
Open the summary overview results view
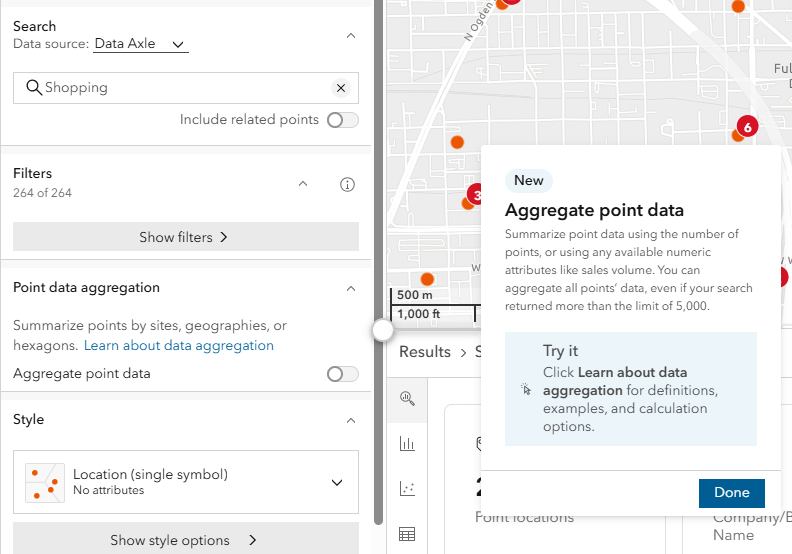(x=407, y=398)
